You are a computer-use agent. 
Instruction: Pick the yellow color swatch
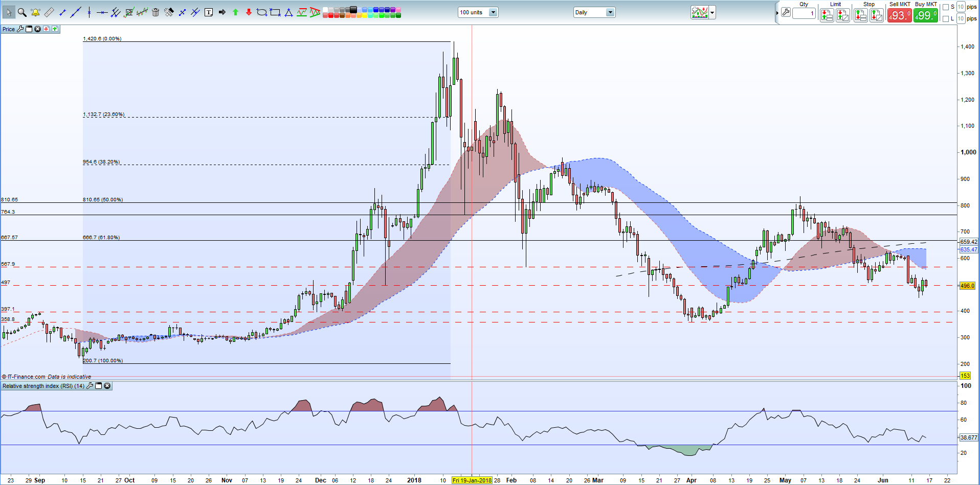(x=365, y=15)
